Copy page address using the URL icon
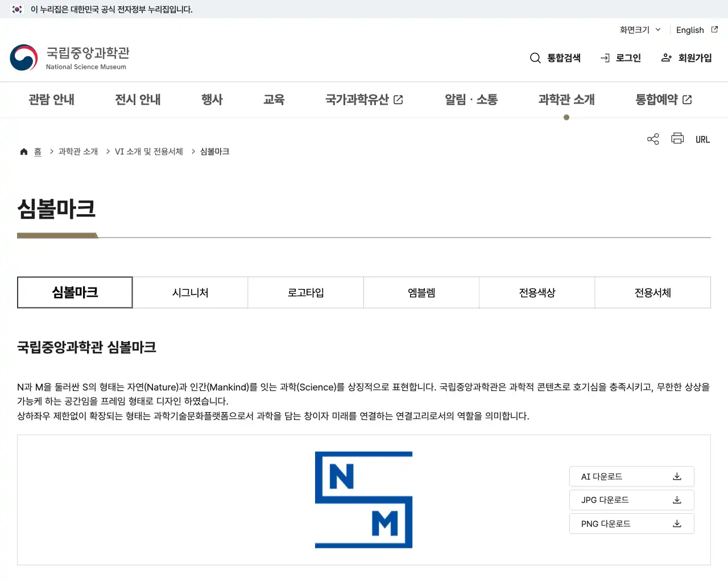The image size is (728, 582). [x=702, y=139]
